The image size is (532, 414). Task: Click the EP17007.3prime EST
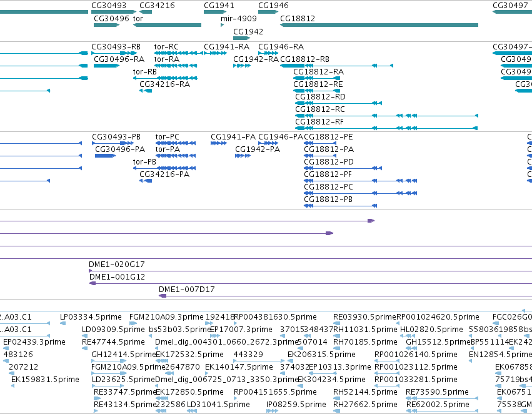tap(215, 336)
